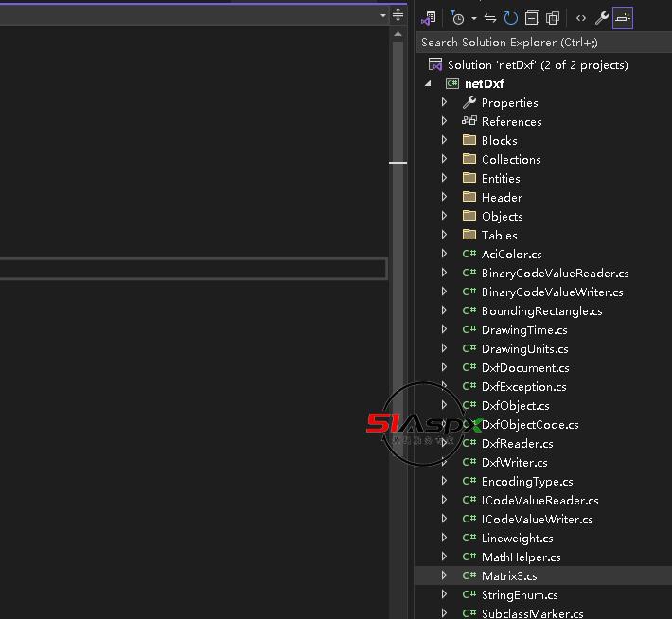
Task: Click the References icon
Action: (469, 121)
